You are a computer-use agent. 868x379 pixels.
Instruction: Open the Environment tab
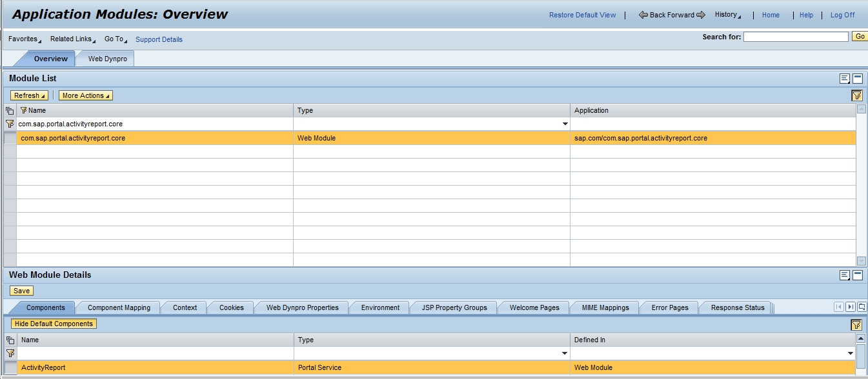[380, 307]
